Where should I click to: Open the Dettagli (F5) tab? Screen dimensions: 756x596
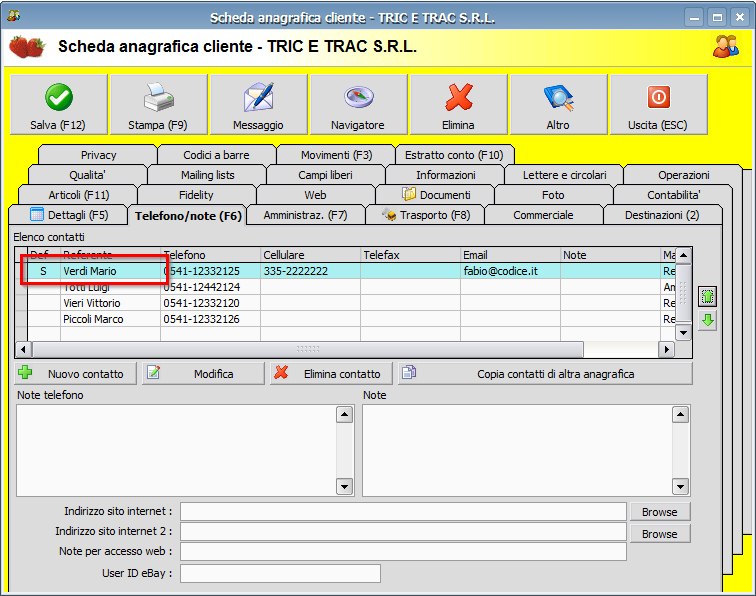tap(68, 215)
